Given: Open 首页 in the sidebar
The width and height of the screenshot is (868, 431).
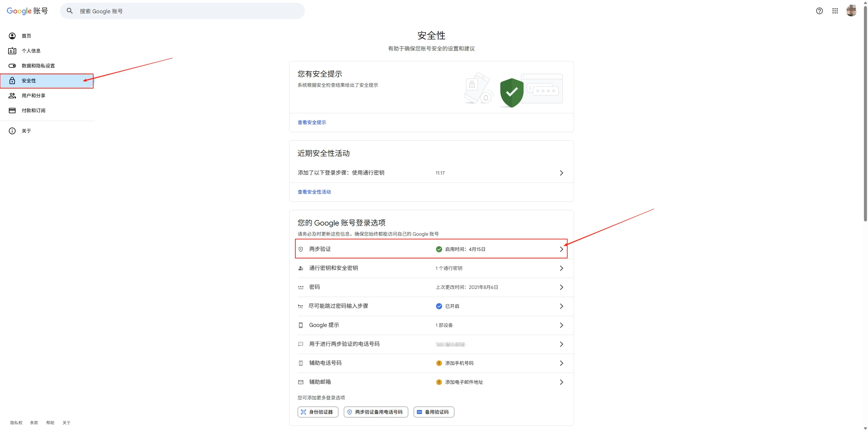Looking at the screenshot, I should [26, 36].
